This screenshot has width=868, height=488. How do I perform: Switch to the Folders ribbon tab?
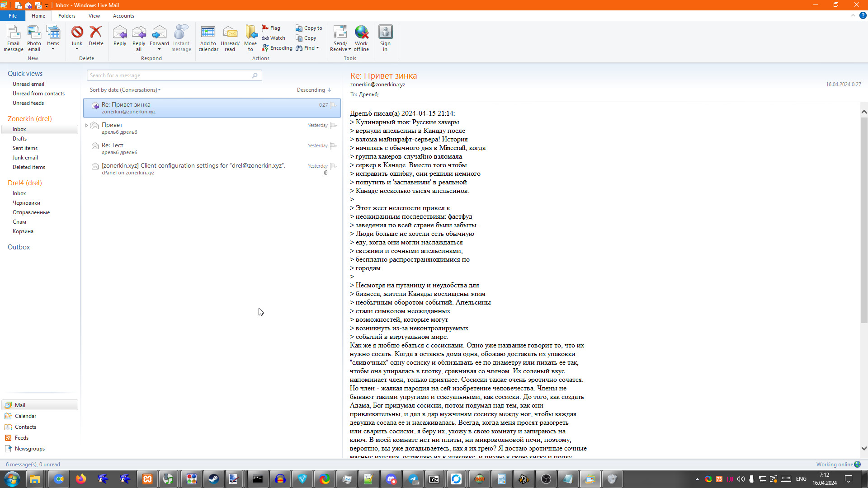tap(67, 16)
